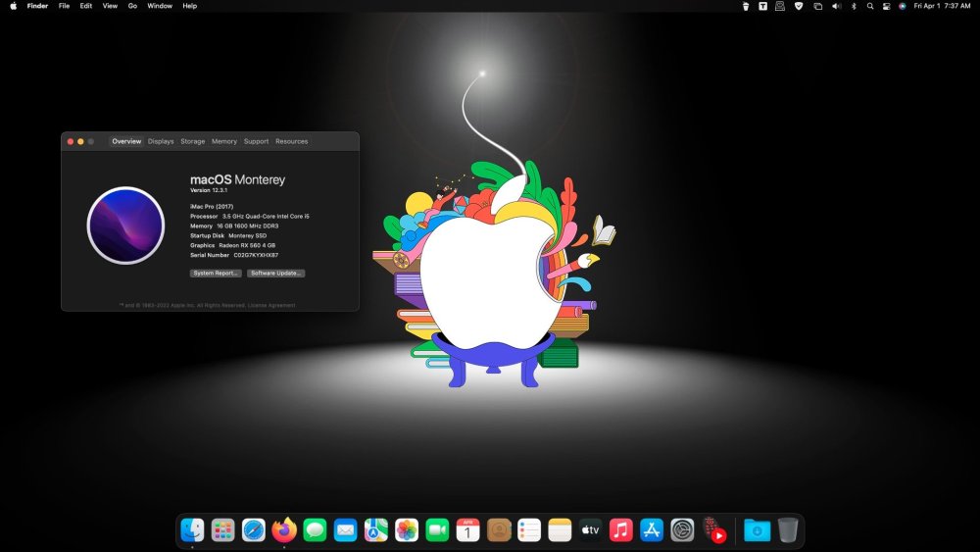Screen dimensions: 980x552
Task: Click the date and time in menu bar
Action: pos(942,6)
